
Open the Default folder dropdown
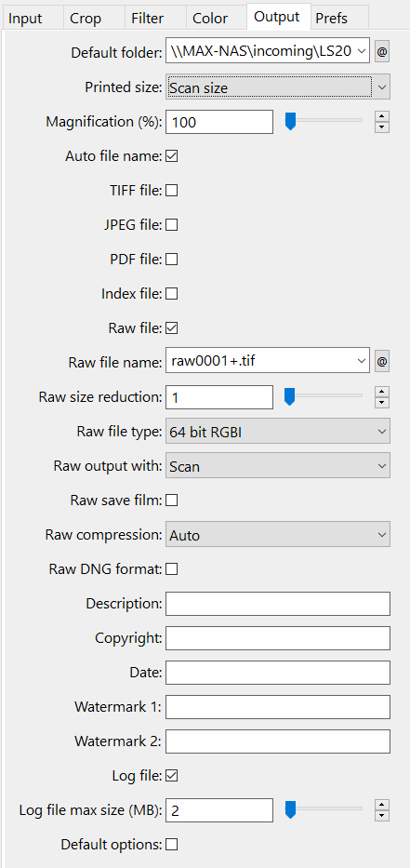pyautogui.click(x=362, y=51)
